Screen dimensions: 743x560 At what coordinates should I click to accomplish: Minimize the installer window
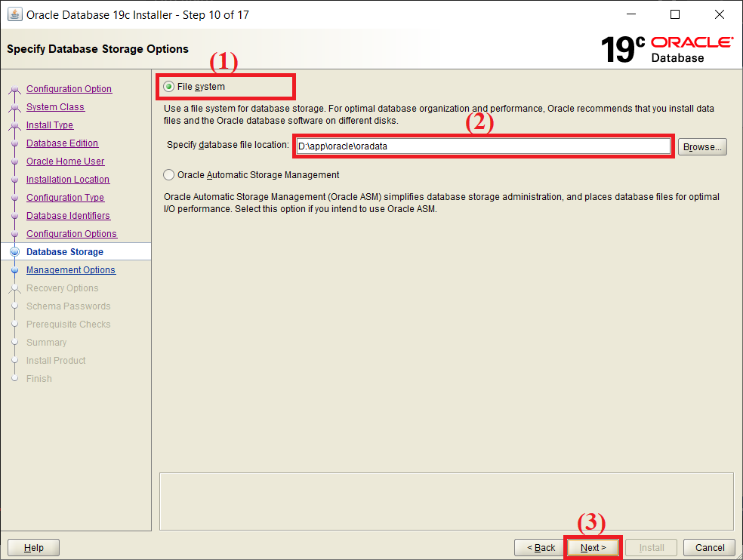pos(630,14)
